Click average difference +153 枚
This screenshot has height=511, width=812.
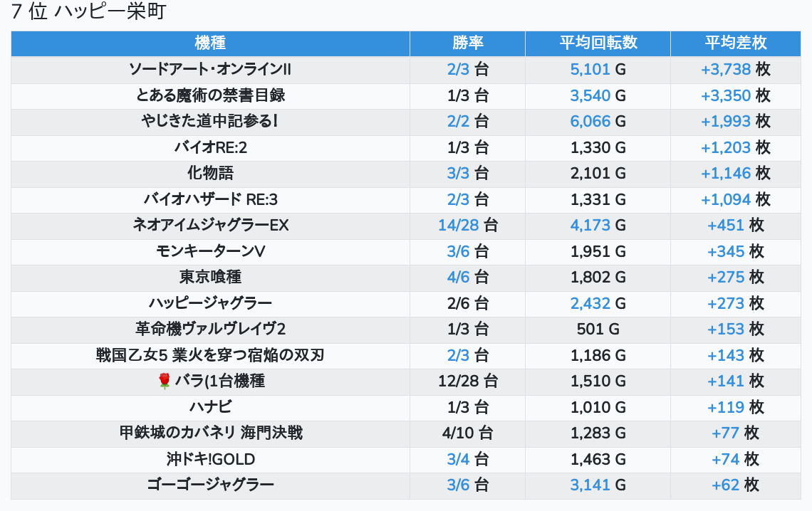735,329
